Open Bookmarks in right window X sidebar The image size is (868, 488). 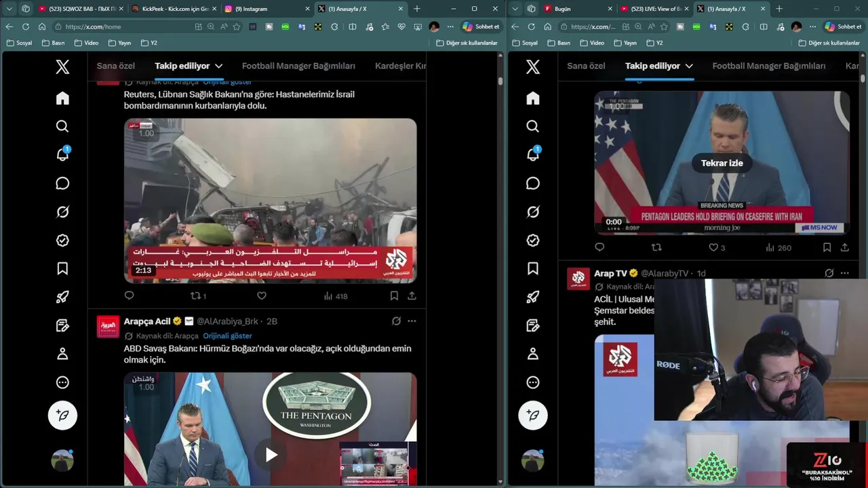[x=533, y=269]
